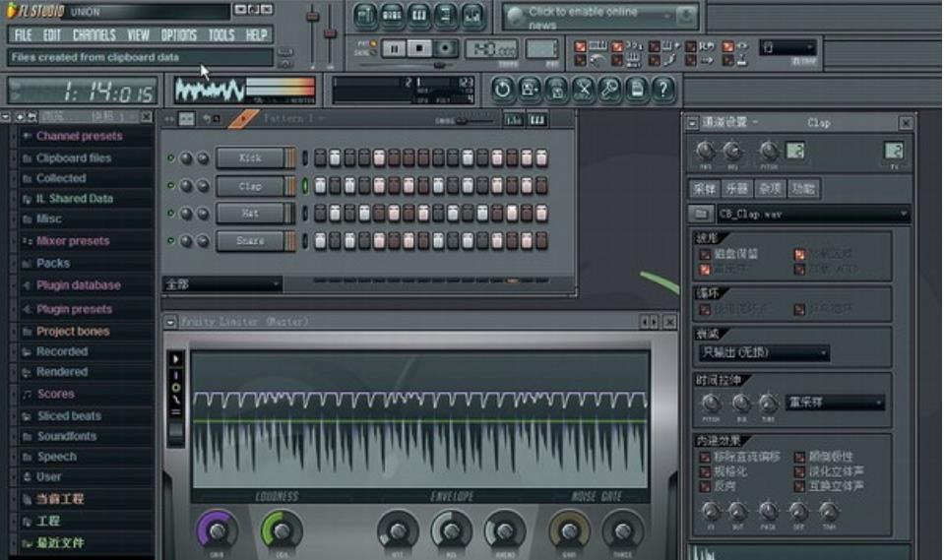
Task: Open the Sliced beats browser folder
Action: tap(69, 416)
